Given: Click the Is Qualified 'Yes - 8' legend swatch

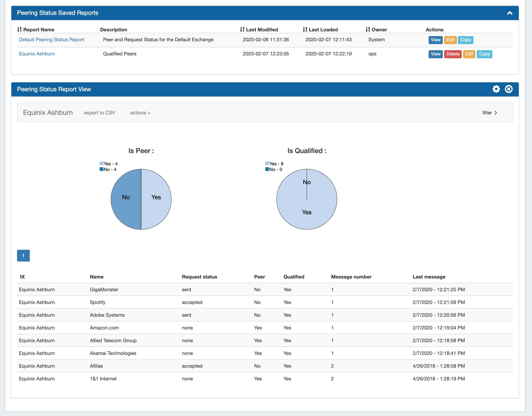Looking at the screenshot, I should point(267,164).
